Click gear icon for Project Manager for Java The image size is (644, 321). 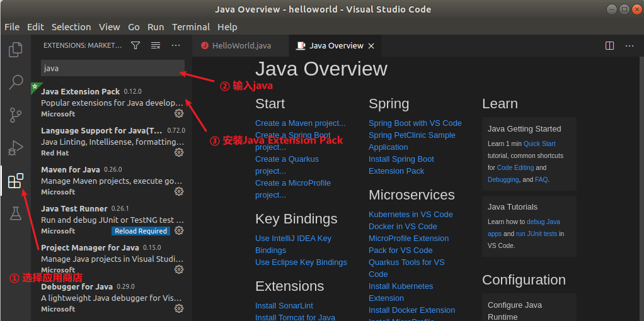coord(179,269)
